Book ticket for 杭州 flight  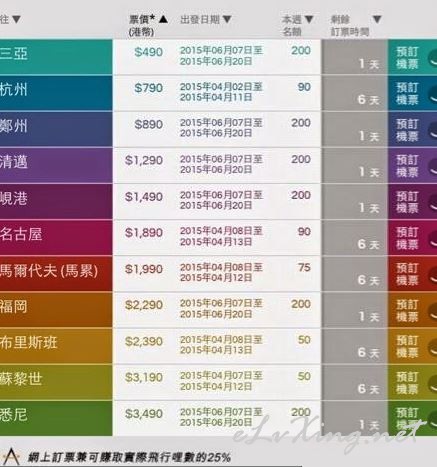pos(412,93)
